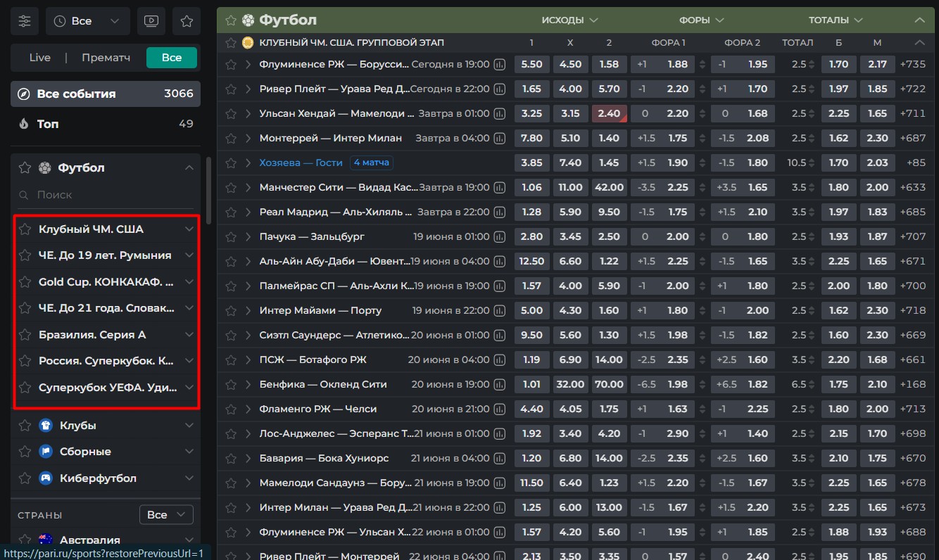Favorite ЧЕ. До 19 лет. Румыния league
The height and width of the screenshot is (560, 939).
(x=25, y=255)
